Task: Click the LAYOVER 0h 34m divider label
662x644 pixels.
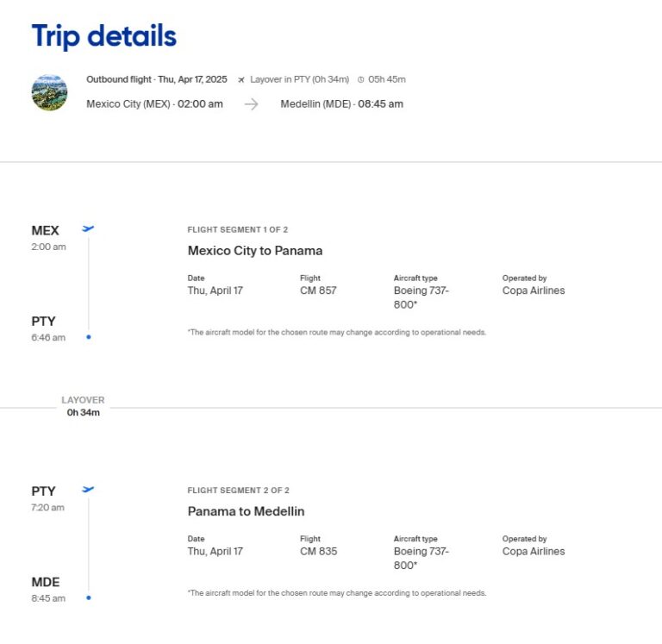Action: click(x=84, y=406)
